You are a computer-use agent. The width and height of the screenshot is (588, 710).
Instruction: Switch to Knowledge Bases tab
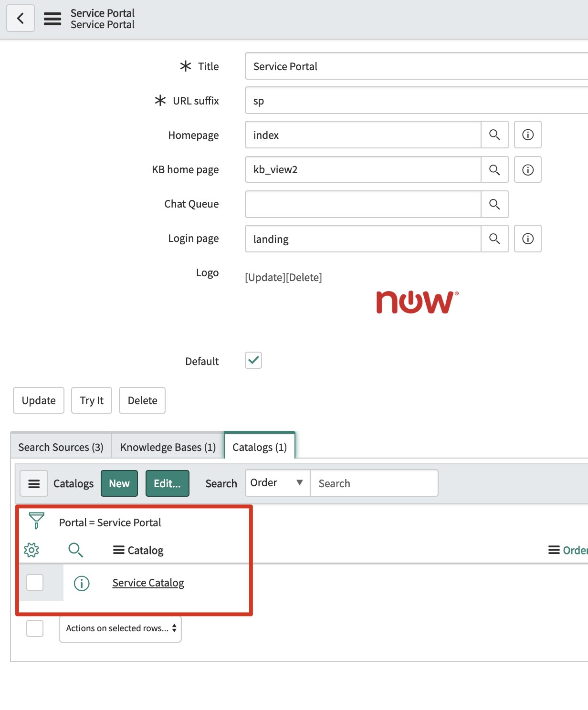point(168,447)
